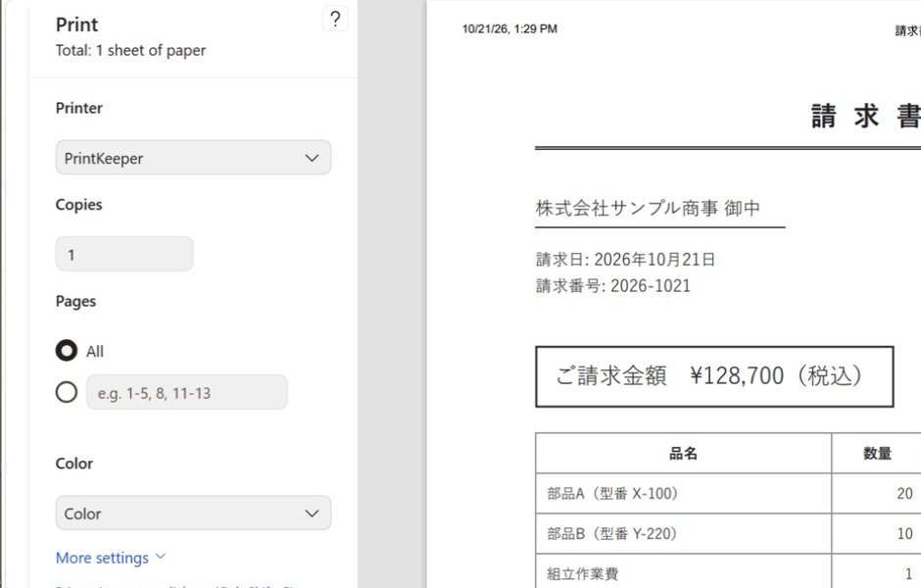Select the custom page range radio button
Image resolution: width=921 pixels, height=588 pixels.
(x=67, y=392)
